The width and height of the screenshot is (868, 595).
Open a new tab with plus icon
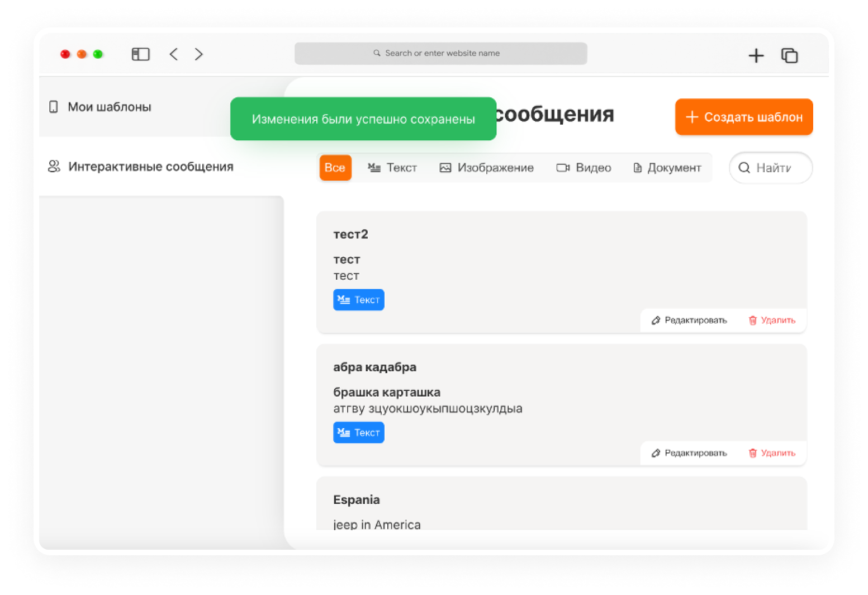[x=756, y=55]
